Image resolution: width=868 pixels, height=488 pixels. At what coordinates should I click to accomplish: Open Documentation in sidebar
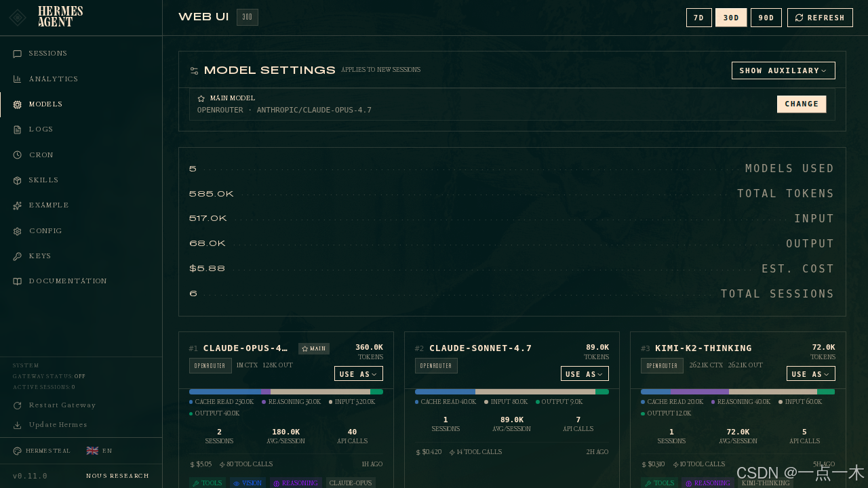(81, 281)
